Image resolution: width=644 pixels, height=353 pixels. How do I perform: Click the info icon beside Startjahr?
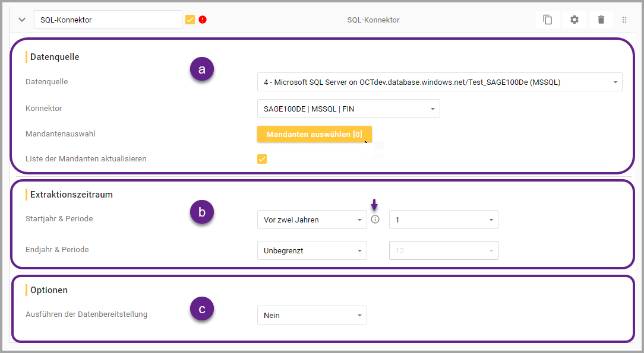point(375,220)
